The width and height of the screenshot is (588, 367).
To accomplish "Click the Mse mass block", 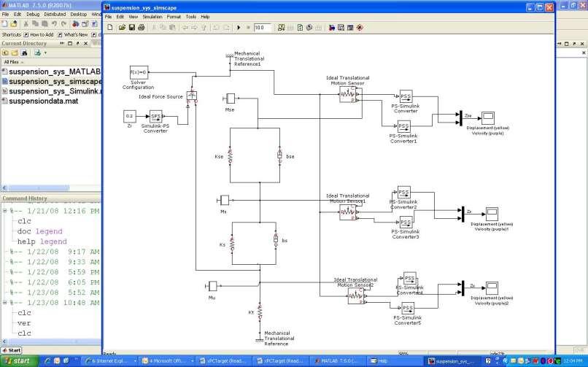I will [x=231, y=98].
